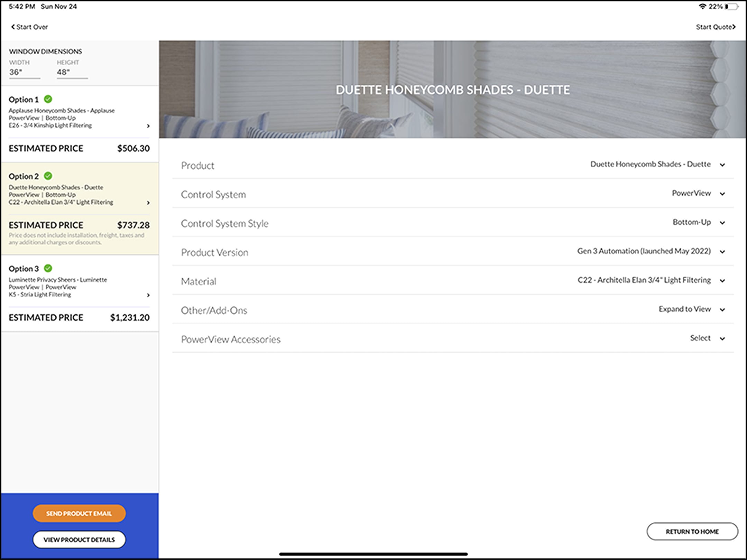Screen dimensions: 747x560
Task: Open Option 1 details via its right chevron
Action: point(148,126)
